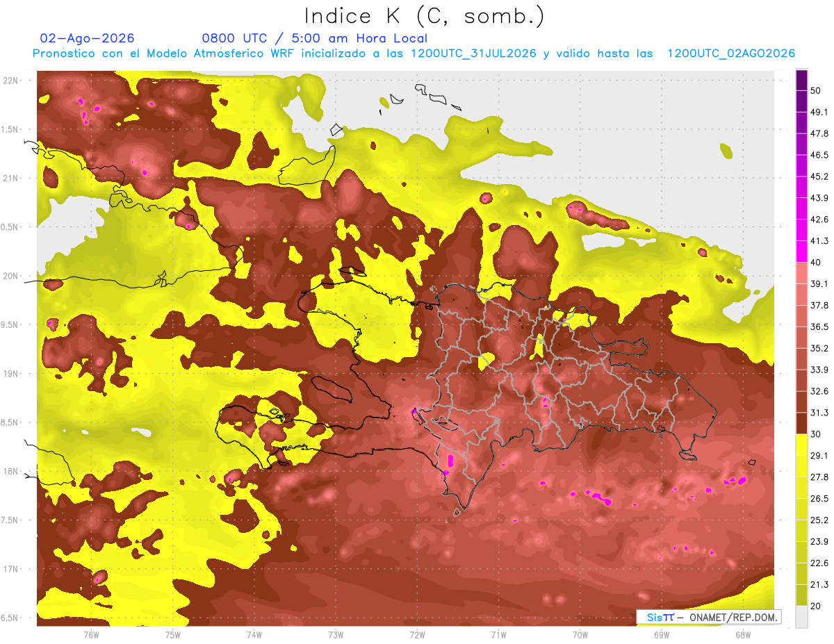Click the legend value "21.3"

tap(819, 584)
